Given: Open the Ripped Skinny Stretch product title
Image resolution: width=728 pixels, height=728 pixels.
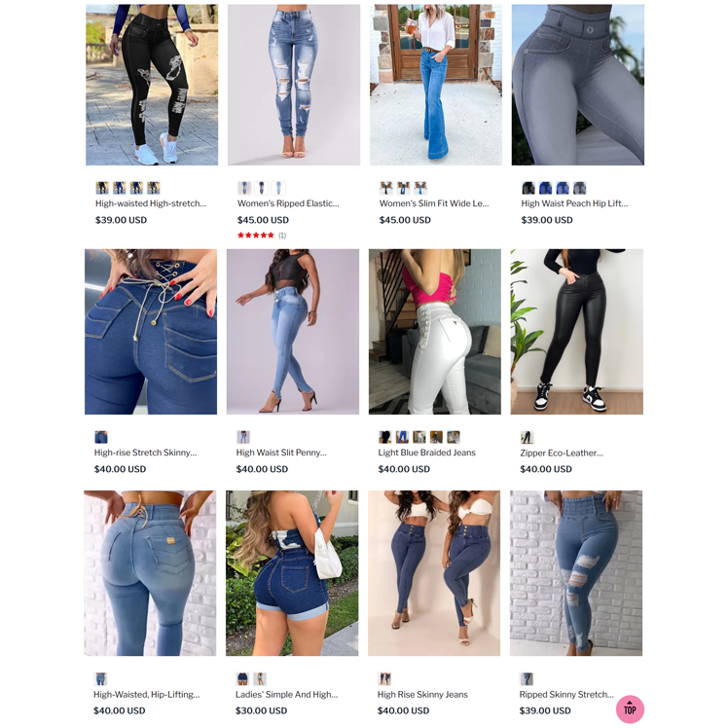Looking at the screenshot, I should pos(566,694).
